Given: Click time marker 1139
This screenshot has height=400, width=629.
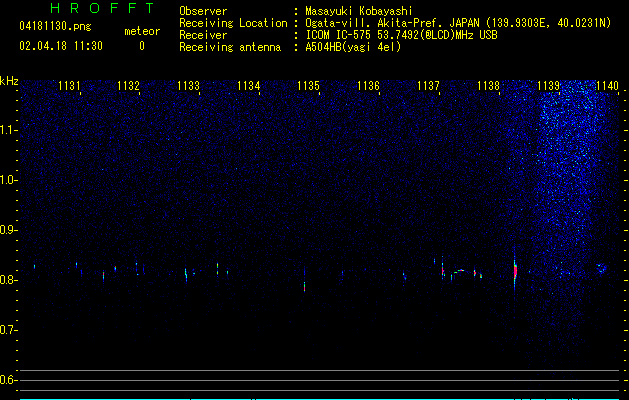Looking at the screenshot, I should 548,86.
